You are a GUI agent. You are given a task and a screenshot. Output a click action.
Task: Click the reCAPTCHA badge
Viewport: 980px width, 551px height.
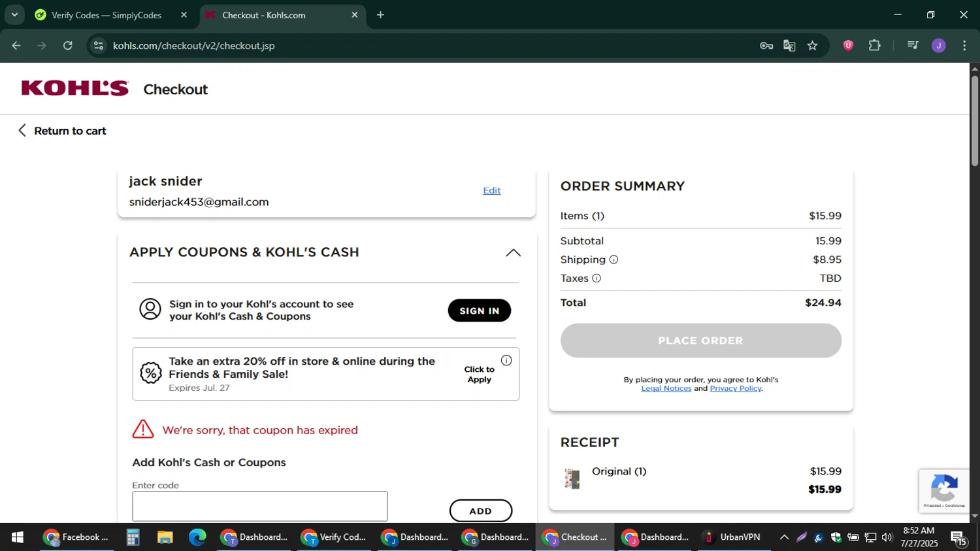944,491
